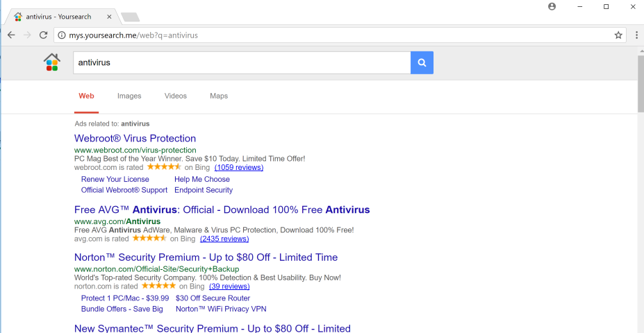Open Protect 1 PC/Mac - $39.99 sitelink

(x=125, y=298)
